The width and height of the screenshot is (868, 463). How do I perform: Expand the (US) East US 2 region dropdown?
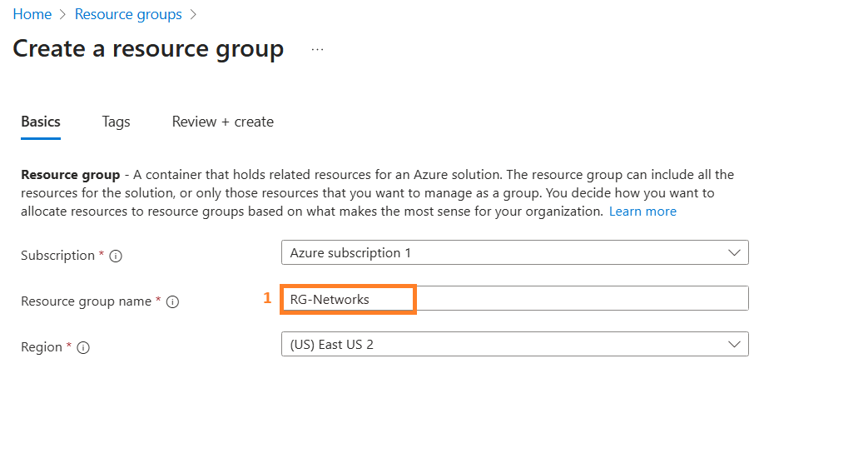(x=515, y=344)
